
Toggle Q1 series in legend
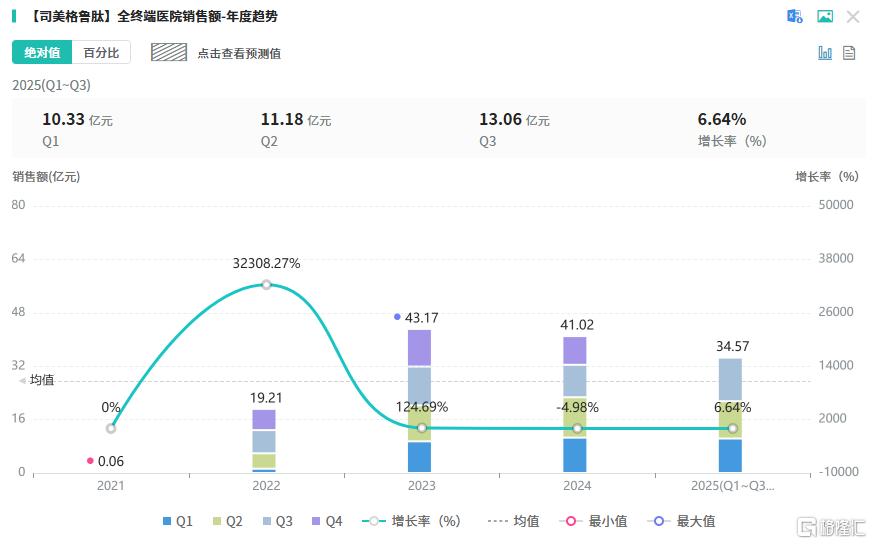(x=177, y=521)
